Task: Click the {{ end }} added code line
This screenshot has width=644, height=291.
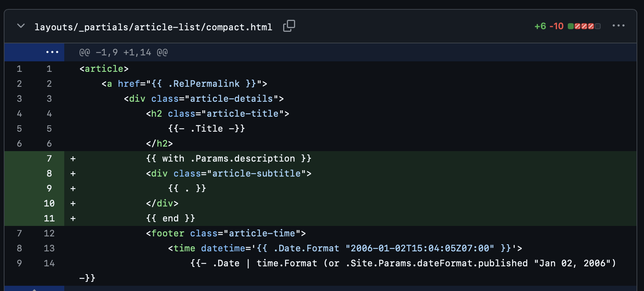Action: coord(170,218)
